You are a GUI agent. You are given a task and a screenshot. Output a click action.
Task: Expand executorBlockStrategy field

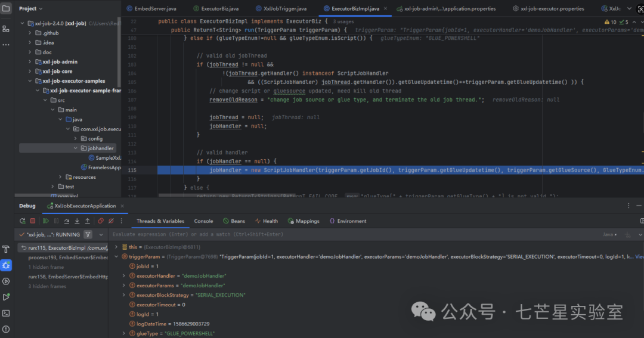(124, 295)
